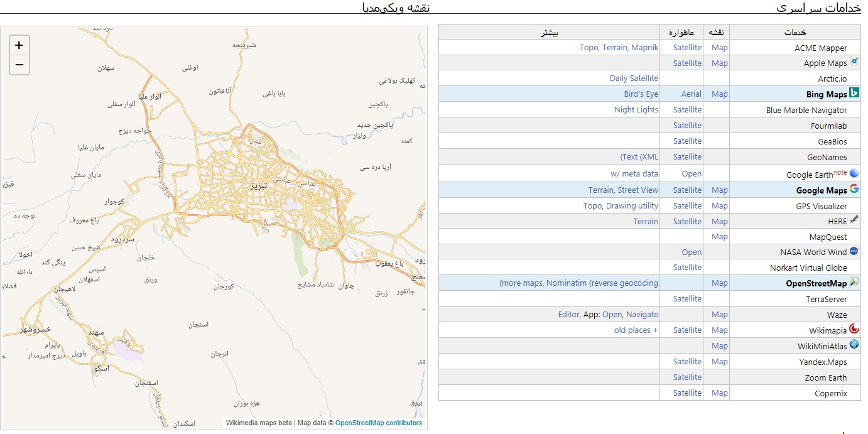The width and height of the screenshot is (868, 434).
Task: Open ACME Mapper Topo, Terrain, Mapnik link
Action: [619, 48]
